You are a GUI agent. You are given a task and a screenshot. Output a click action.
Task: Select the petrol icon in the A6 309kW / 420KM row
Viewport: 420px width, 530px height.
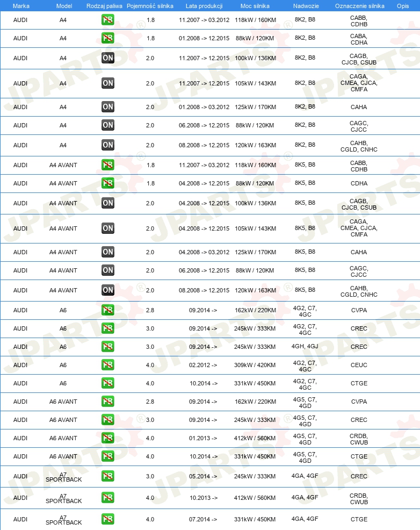pyautogui.click(x=108, y=365)
